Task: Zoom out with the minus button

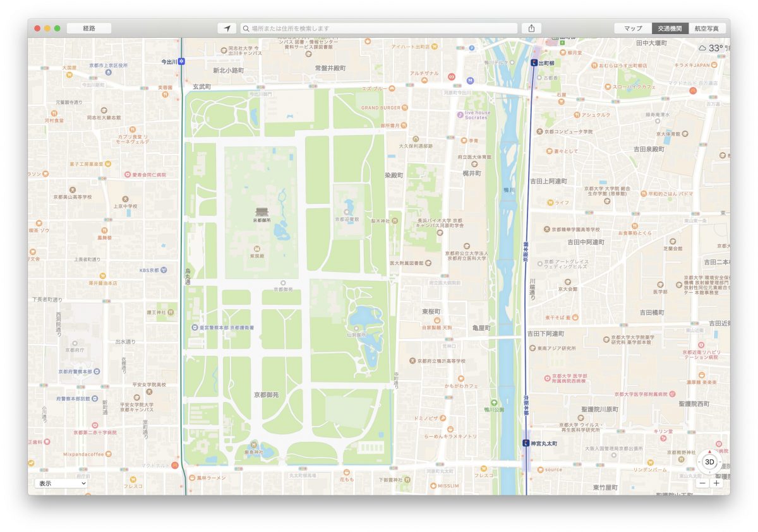Action: [702, 483]
